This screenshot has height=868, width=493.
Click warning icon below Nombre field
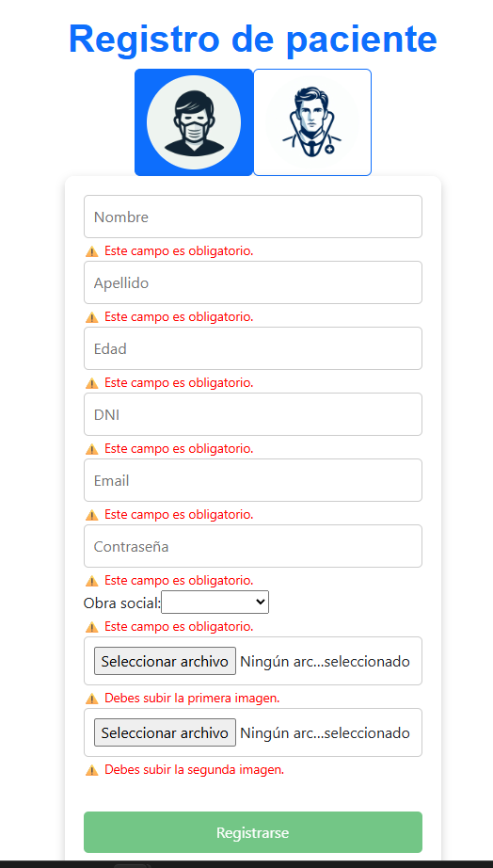92,251
